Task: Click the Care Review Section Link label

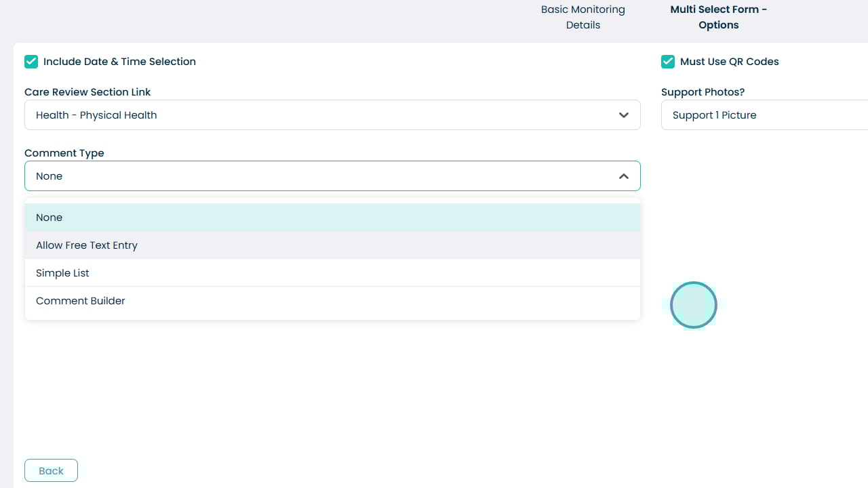Action: click(87, 92)
